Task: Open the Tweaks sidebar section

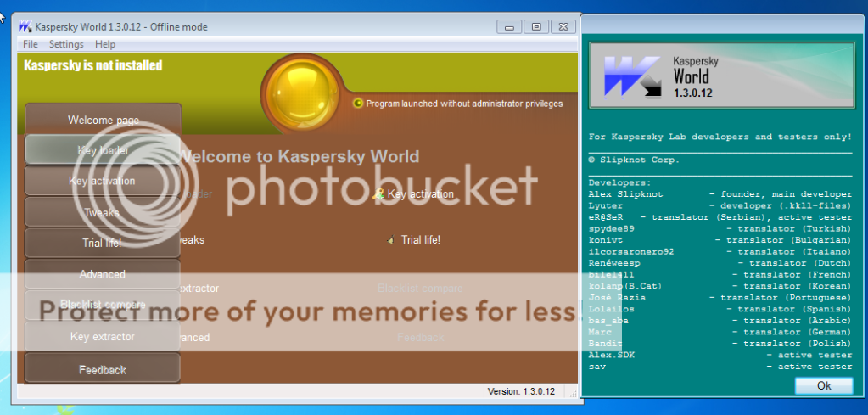Action: pos(103,212)
